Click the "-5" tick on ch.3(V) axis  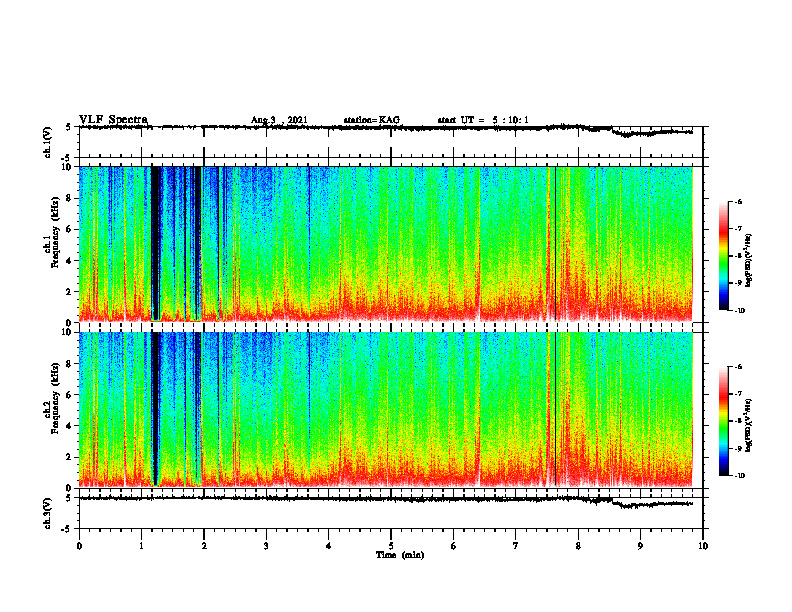point(67,529)
